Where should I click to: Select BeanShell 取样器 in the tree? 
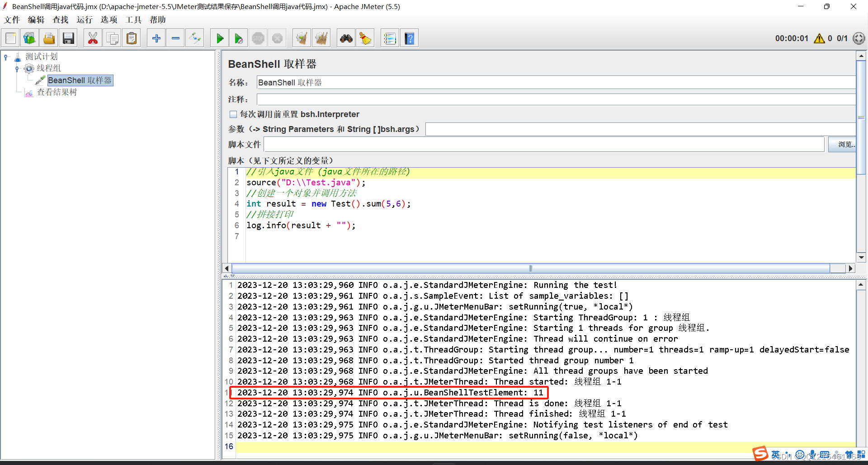click(80, 80)
